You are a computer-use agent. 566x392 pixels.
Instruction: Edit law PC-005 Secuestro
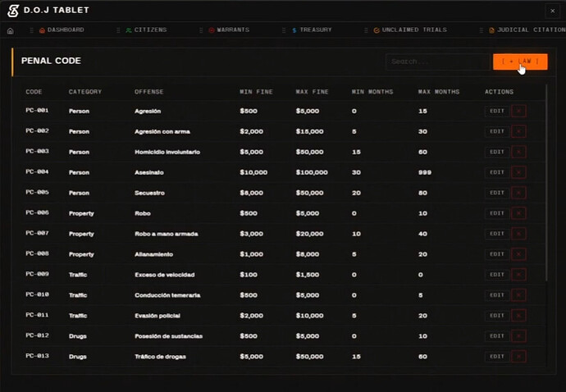pos(497,193)
